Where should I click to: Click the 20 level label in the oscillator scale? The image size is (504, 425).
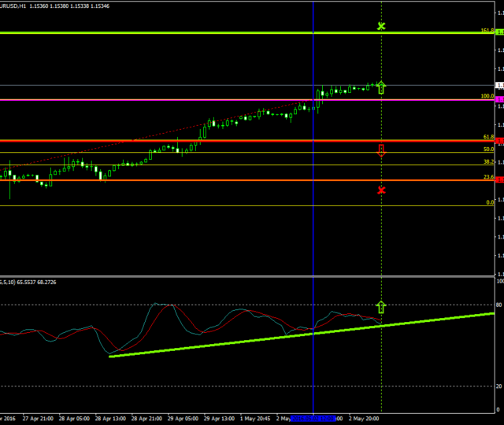tap(499, 386)
